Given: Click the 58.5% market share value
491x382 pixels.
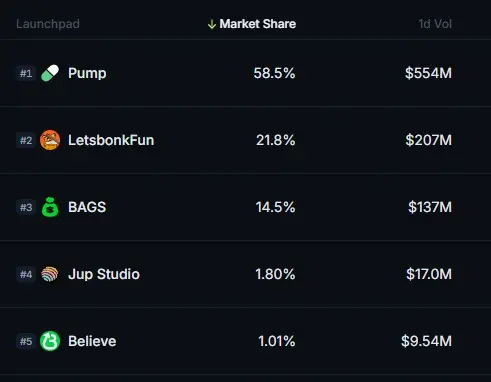Looking at the screenshot, I should point(274,73).
